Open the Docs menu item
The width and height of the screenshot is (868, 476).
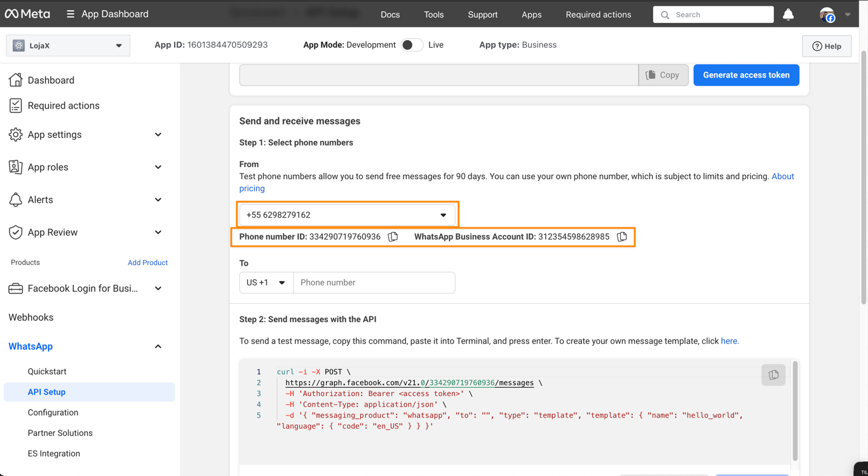tap(390, 15)
